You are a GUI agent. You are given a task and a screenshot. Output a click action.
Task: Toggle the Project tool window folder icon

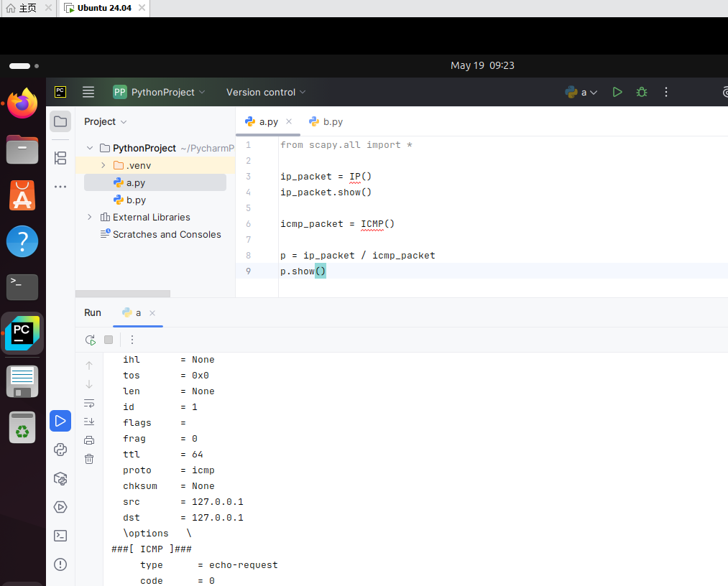[x=60, y=121]
